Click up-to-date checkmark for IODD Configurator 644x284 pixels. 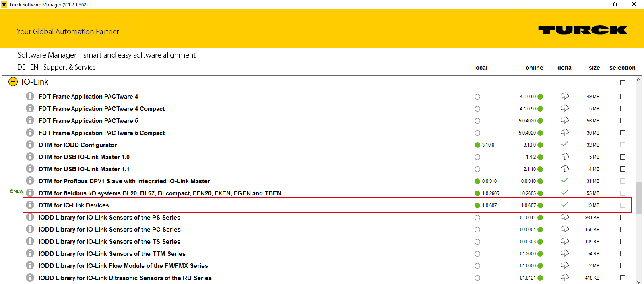(565, 144)
